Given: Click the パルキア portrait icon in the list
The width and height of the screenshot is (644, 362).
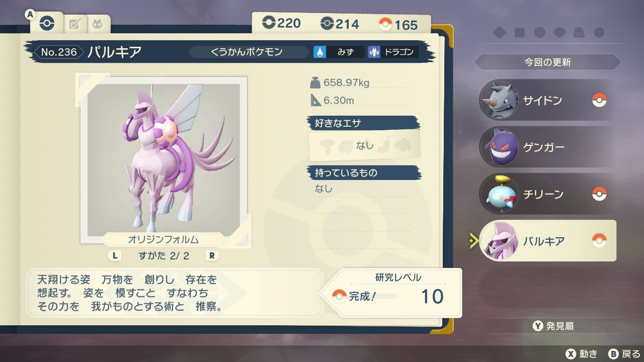Looking at the screenshot, I should pyautogui.click(x=500, y=240).
